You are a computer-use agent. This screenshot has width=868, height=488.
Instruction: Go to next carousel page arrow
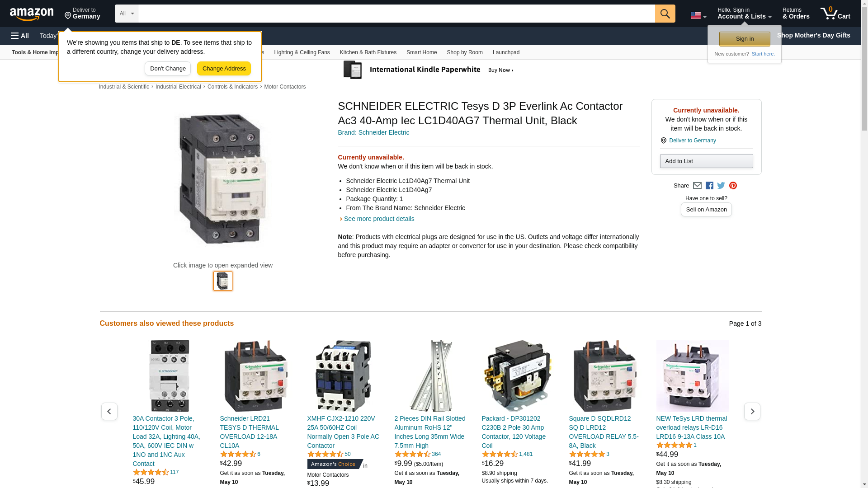click(x=752, y=411)
